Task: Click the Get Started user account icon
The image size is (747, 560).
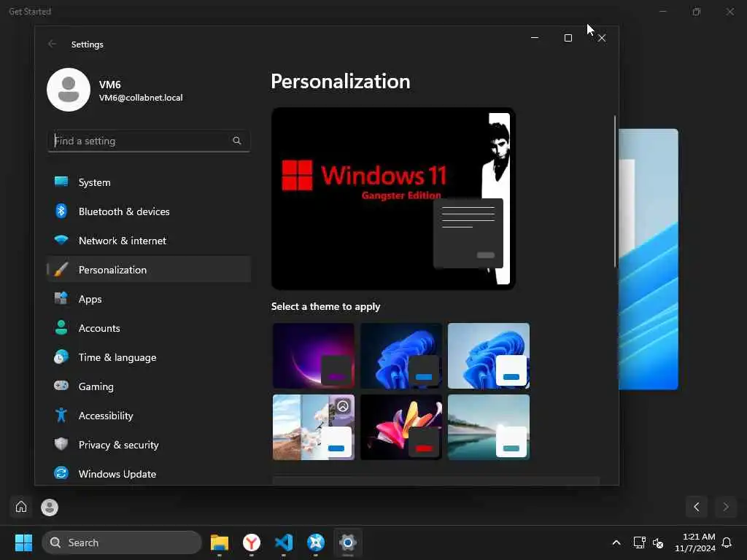Action: tap(50, 507)
